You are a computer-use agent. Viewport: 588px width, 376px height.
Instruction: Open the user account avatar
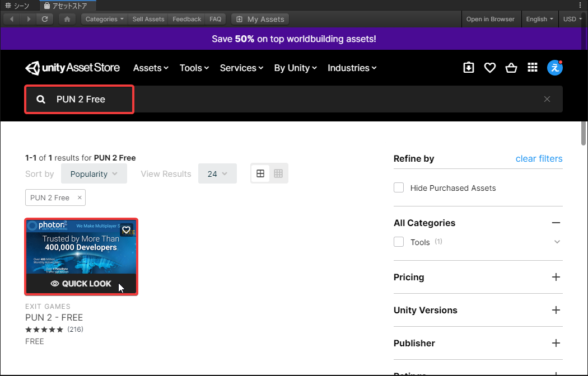[x=554, y=68]
